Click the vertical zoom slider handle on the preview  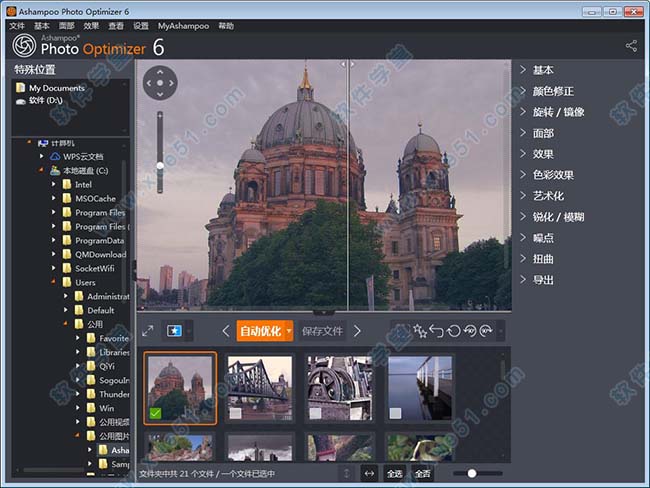(160, 165)
